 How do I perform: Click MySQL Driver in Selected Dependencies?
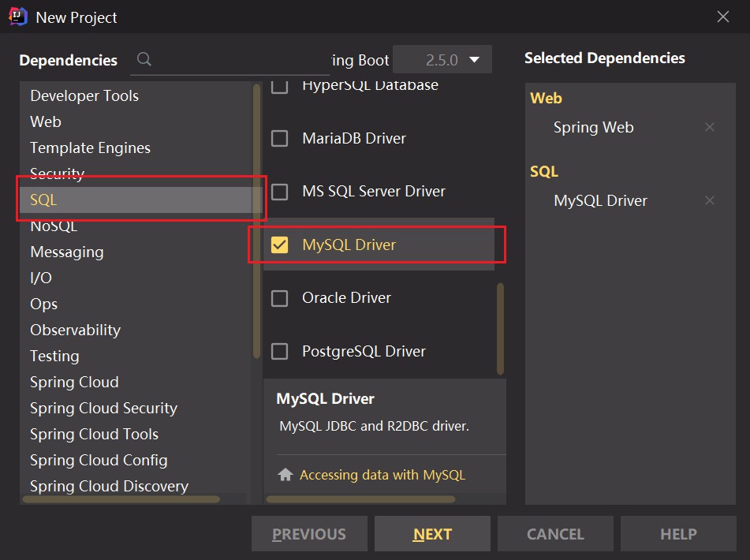[x=600, y=201]
